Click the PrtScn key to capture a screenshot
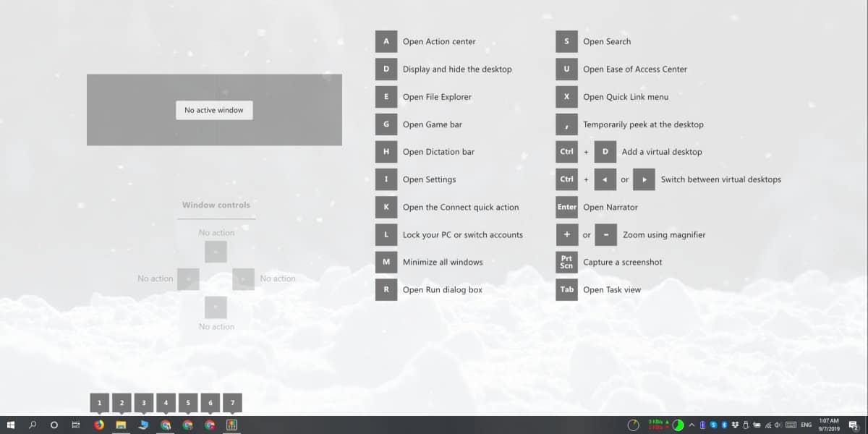This screenshot has width=868, height=434. coord(566,262)
